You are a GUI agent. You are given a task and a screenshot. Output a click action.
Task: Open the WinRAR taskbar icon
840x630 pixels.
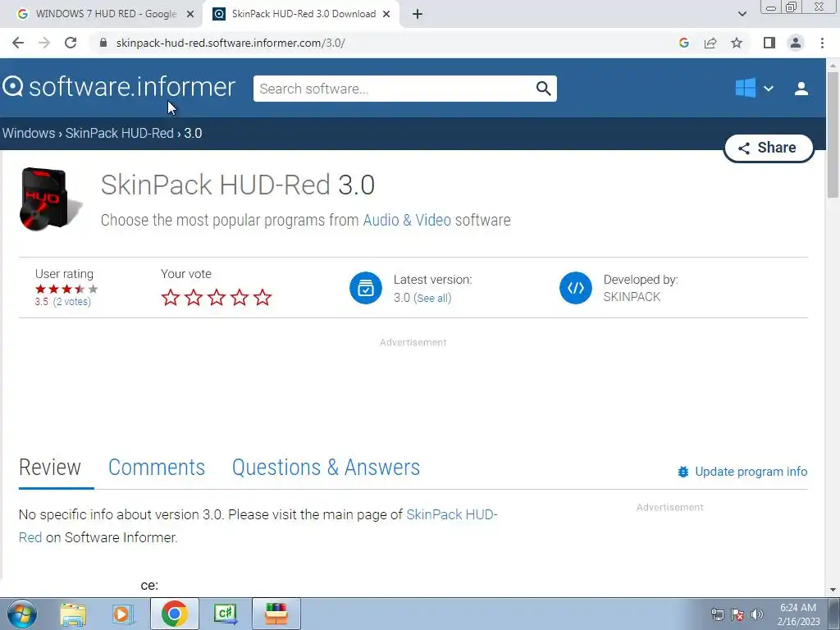[x=276, y=614]
